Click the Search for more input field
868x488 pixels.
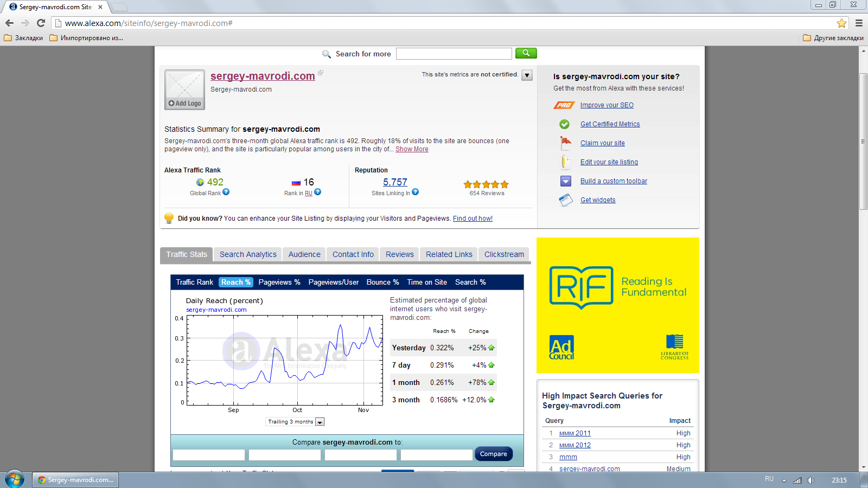pyautogui.click(x=454, y=54)
